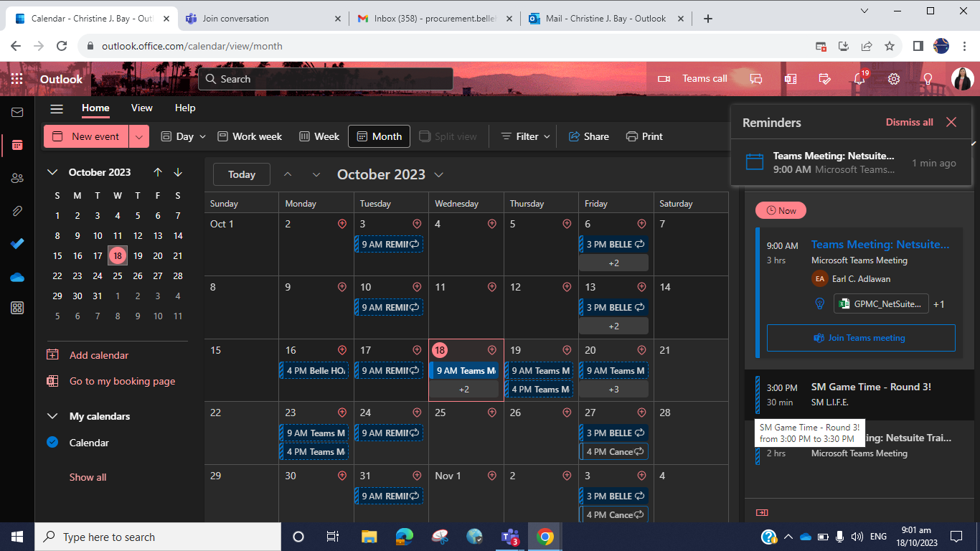Open Outlook settings gear
This screenshot has height=551, width=980.
[894, 79]
